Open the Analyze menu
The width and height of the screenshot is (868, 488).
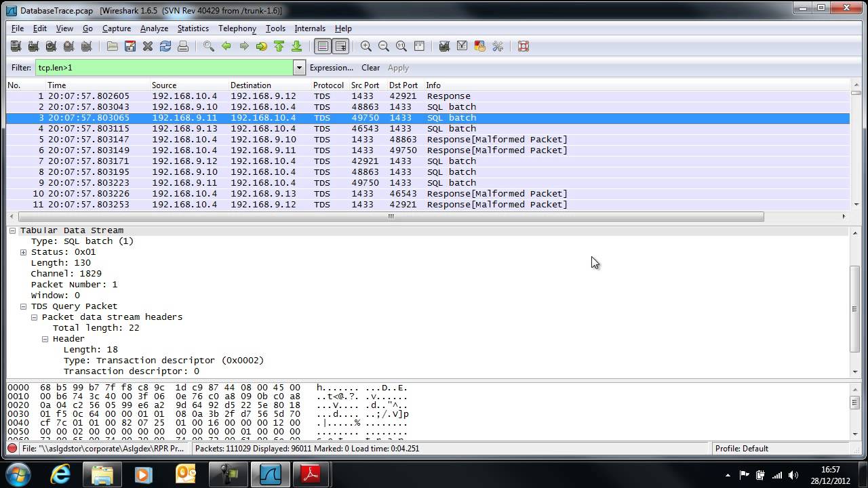coord(154,28)
